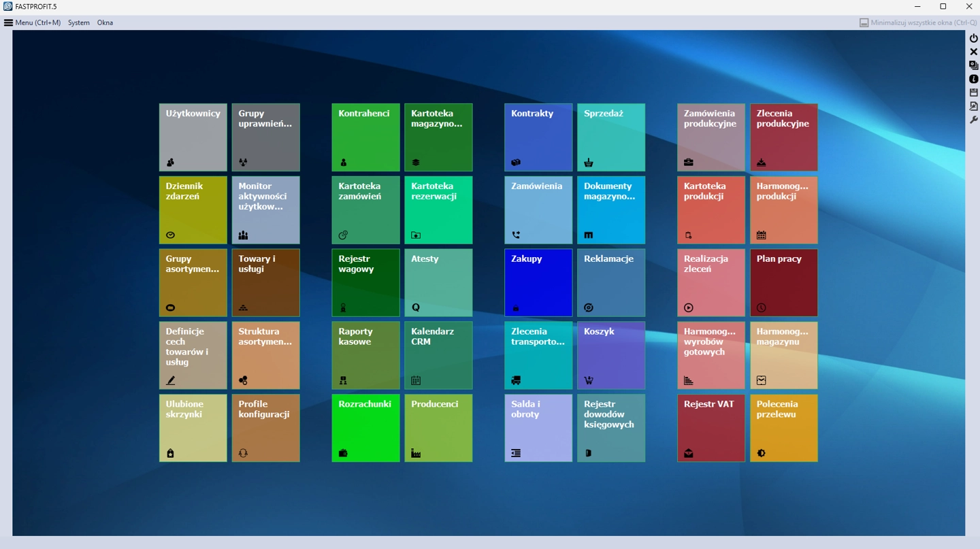This screenshot has height=549, width=980.
Task: Click the floppy disk save icon
Action: (973, 93)
